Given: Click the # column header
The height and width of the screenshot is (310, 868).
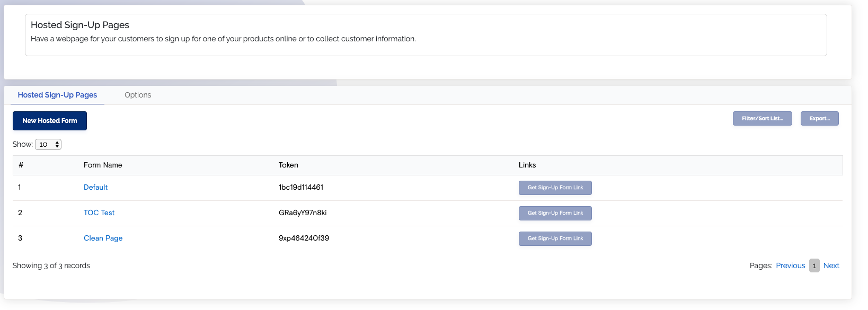Looking at the screenshot, I should point(21,165).
